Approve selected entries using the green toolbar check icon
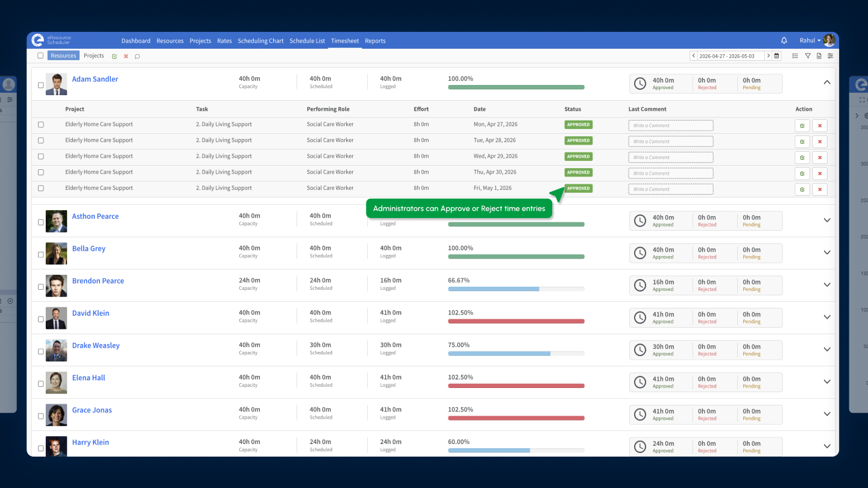 (x=115, y=56)
